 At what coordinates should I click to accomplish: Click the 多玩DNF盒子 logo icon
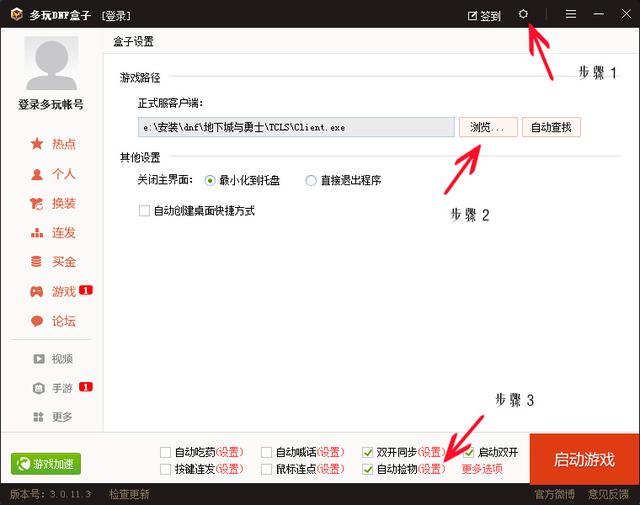(x=16, y=14)
